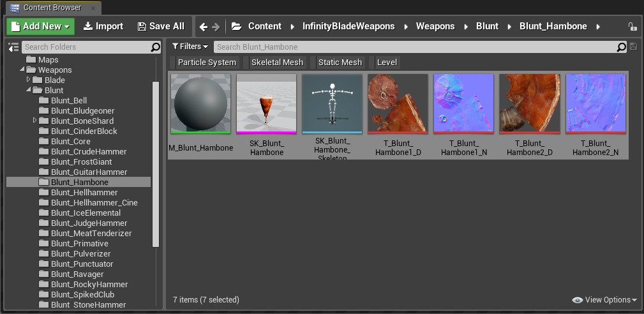
Task: Select Blunt_CinderBlock folder
Action: click(79, 131)
